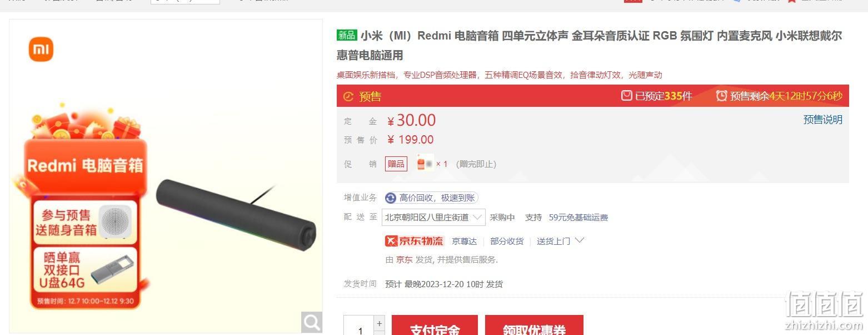Click the 赠品 gift thumbnail image

(425, 163)
